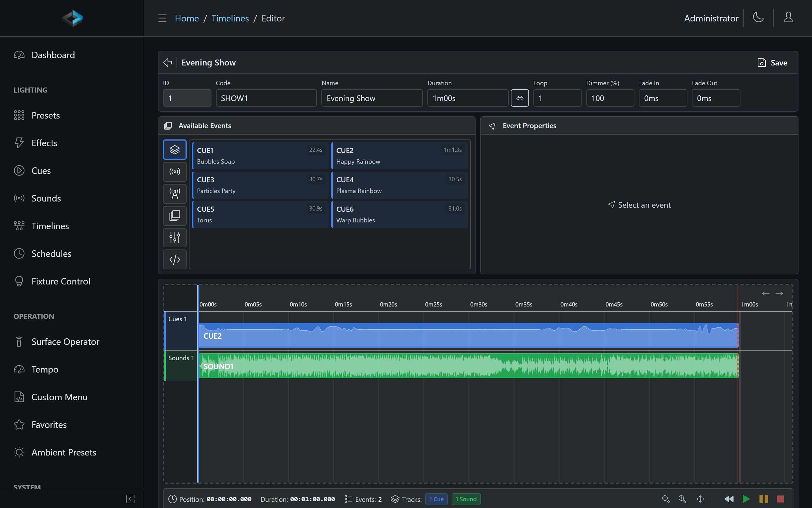This screenshot has height=508, width=812.
Task: Click the 1 Sound tracks badge
Action: point(466,499)
